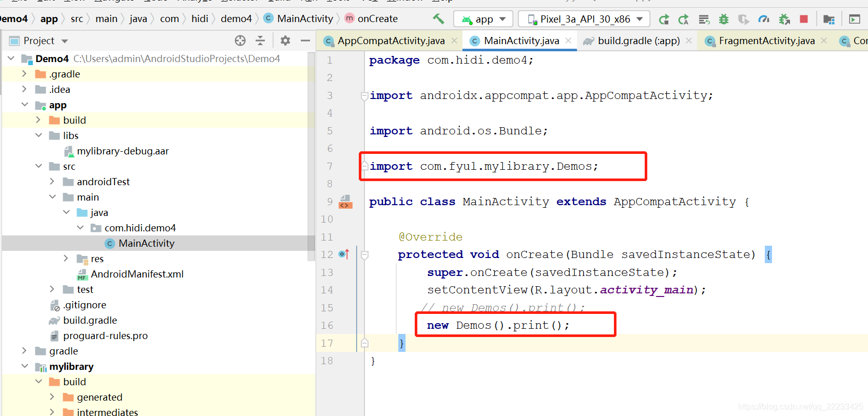Viewport: 868px width, 416px height.
Task: Collapse the src folder
Action: (x=38, y=166)
